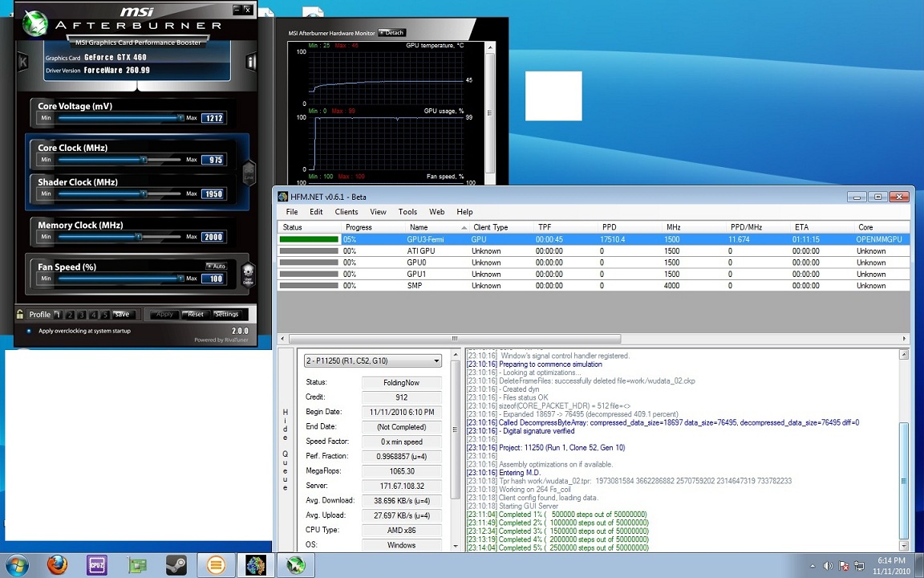This screenshot has height=578, width=924.
Task: Click Hide Queue vertical expander
Action: pyautogui.click(x=285, y=450)
